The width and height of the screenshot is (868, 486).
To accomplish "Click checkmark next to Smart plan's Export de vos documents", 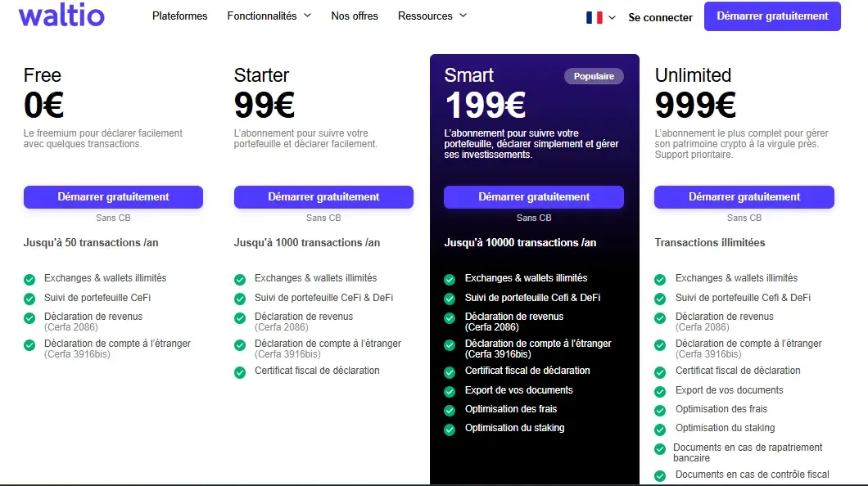I will tap(450, 391).
